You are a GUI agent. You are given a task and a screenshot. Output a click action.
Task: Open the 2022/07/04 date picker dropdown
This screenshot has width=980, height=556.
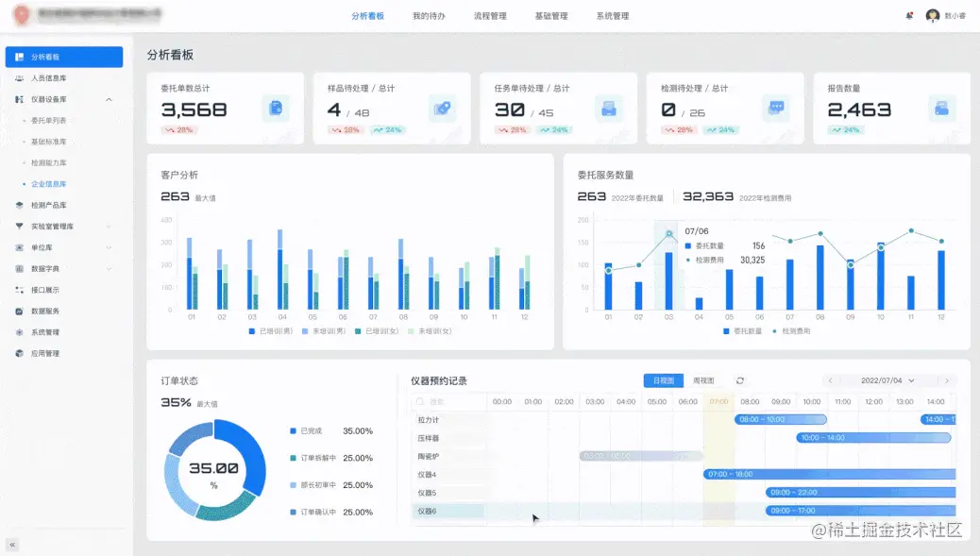point(883,380)
